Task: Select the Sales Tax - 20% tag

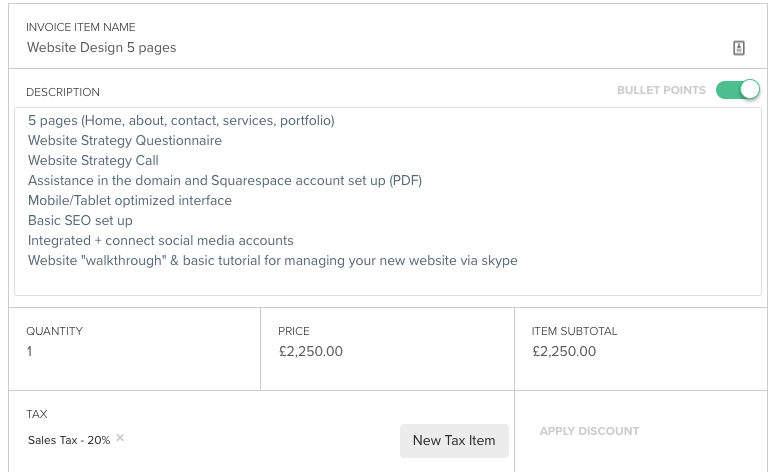Action: coord(69,440)
